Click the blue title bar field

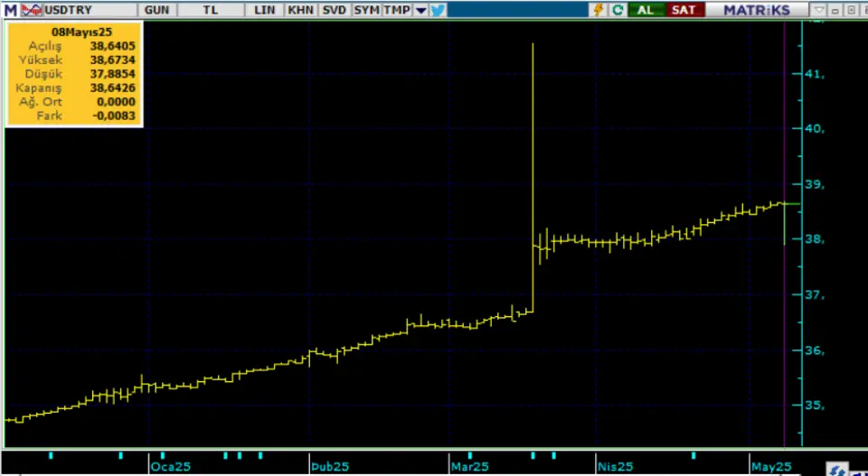[517, 10]
